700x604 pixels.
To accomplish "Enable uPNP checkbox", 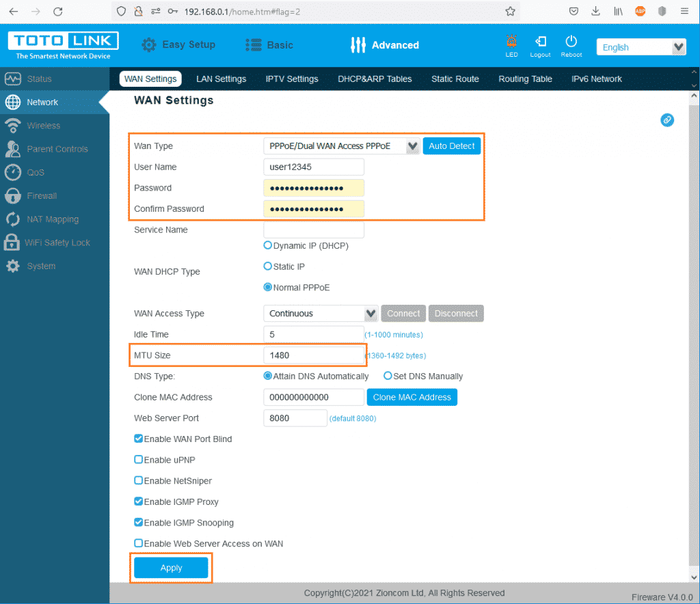I will (139, 460).
